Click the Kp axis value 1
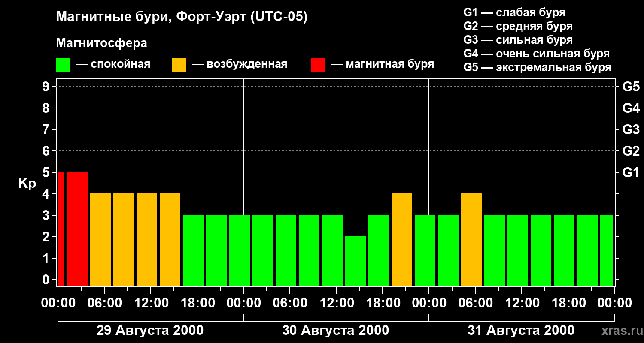Viewport: 644px width, 343px height. tap(47, 258)
